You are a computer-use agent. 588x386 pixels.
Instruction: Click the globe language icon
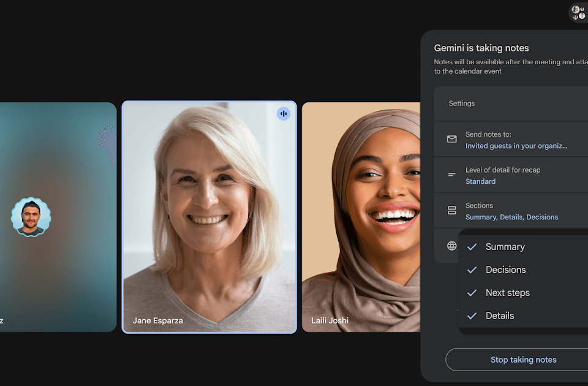tap(452, 246)
